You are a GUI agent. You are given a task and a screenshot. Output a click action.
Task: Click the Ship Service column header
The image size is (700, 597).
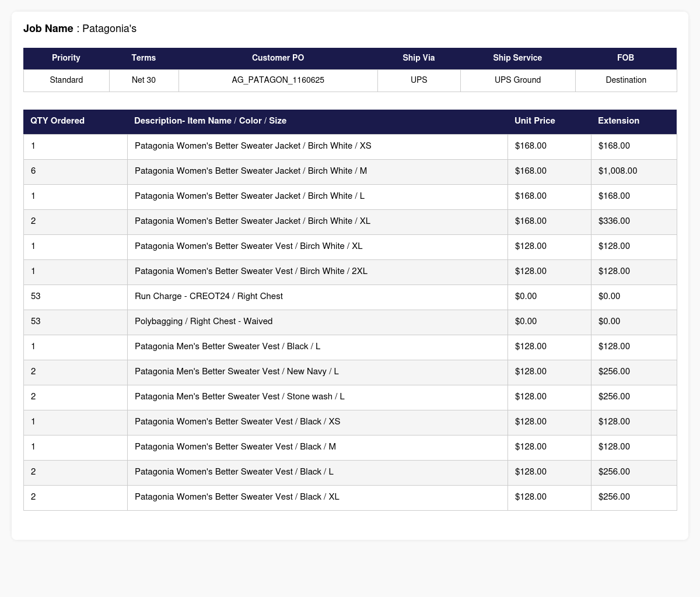[517, 58]
